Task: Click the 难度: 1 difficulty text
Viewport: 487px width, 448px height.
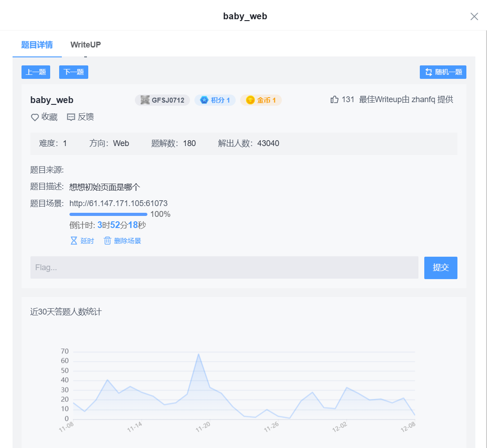Action: pyautogui.click(x=53, y=143)
